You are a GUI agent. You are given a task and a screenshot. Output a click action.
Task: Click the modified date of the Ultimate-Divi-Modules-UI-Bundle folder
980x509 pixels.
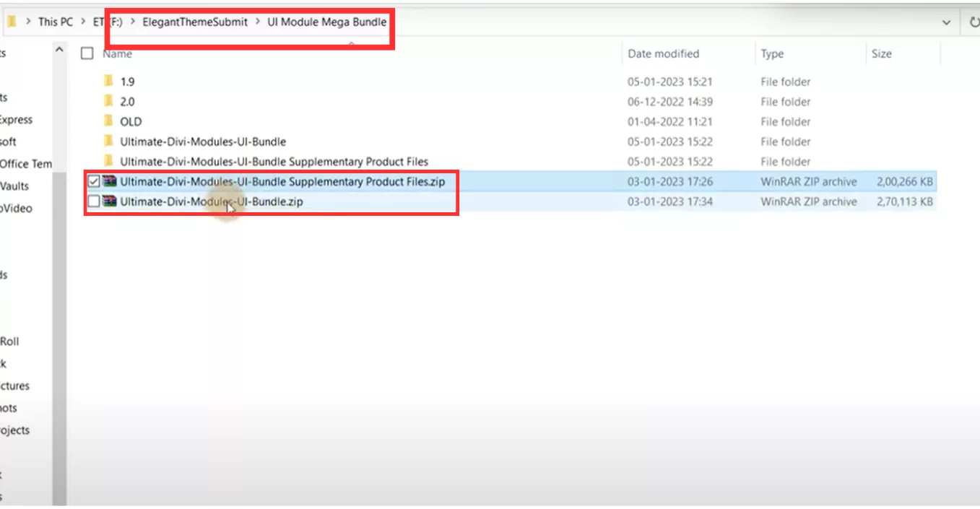[670, 142]
